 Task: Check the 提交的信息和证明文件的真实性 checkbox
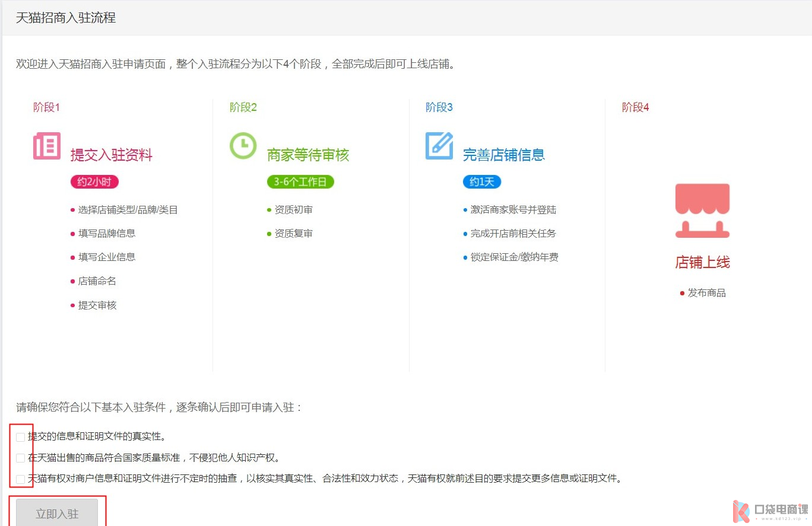(x=21, y=437)
